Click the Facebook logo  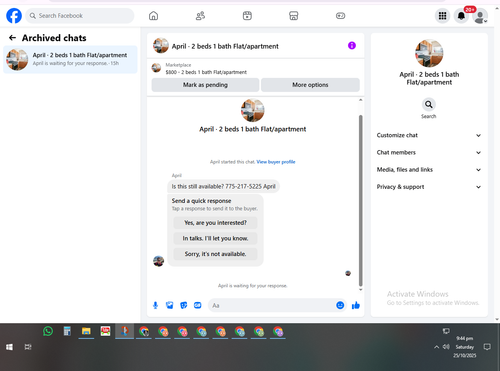tap(14, 16)
